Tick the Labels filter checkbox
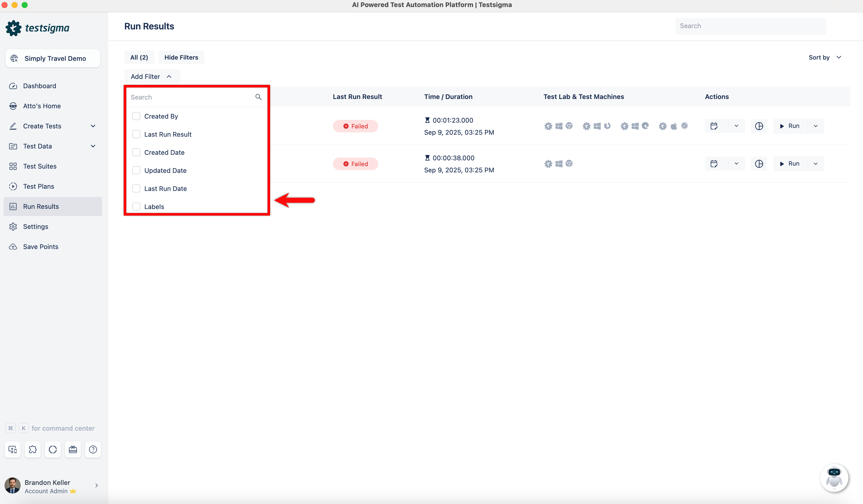This screenshot has width=863, height=504. coord(136,206)
